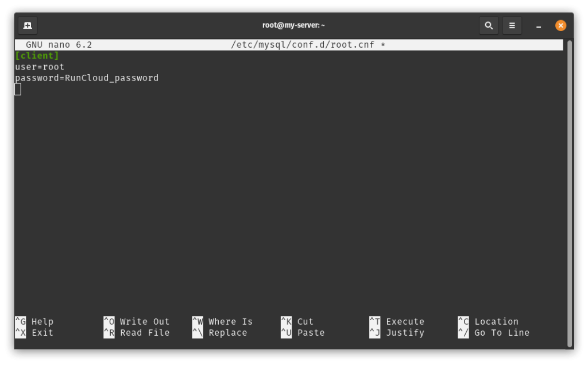Image resolution: width=588 pixels, height=365 pixels.
Task: Click the ^W Where Is shortcut
Action: click(222, 321)
